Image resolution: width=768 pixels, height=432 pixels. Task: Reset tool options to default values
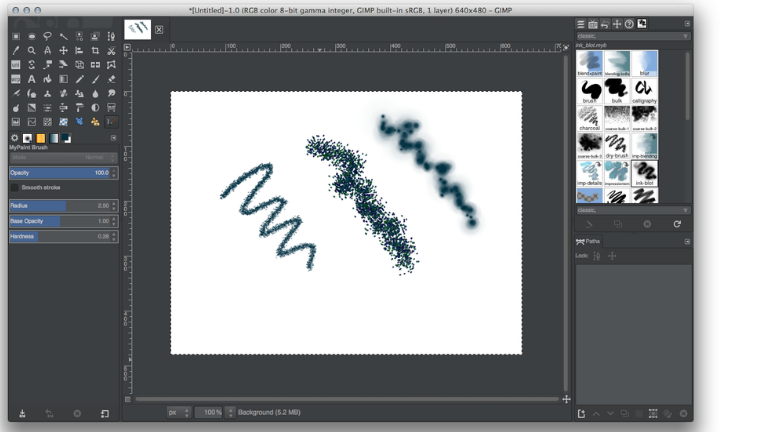tap(105, 414)
